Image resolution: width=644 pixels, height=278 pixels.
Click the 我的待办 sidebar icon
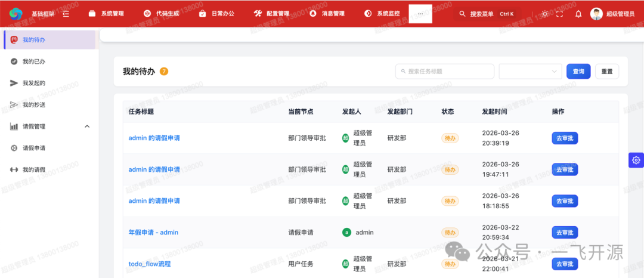14,40
